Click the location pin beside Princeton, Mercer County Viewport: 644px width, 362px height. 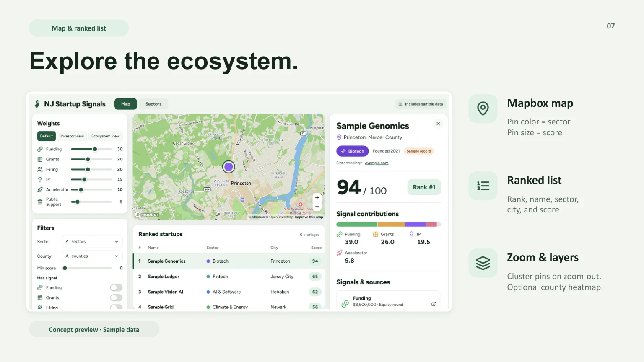(339, 137)
